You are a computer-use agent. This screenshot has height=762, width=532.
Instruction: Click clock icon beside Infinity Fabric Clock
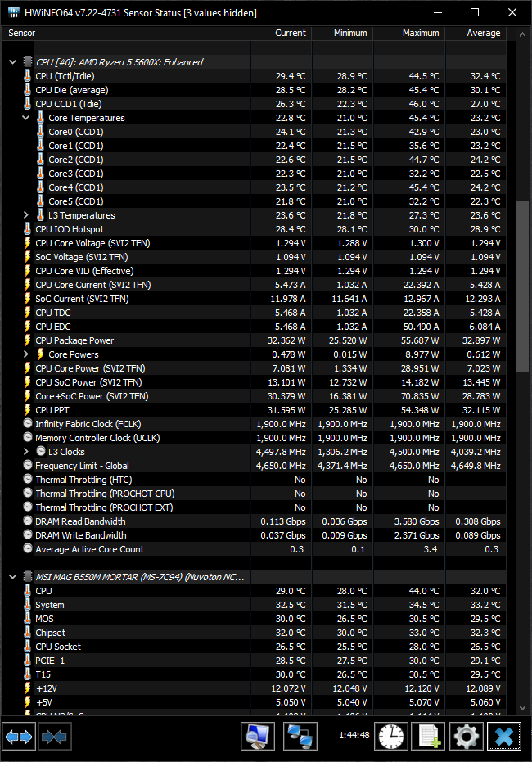[x=28, y=423]
